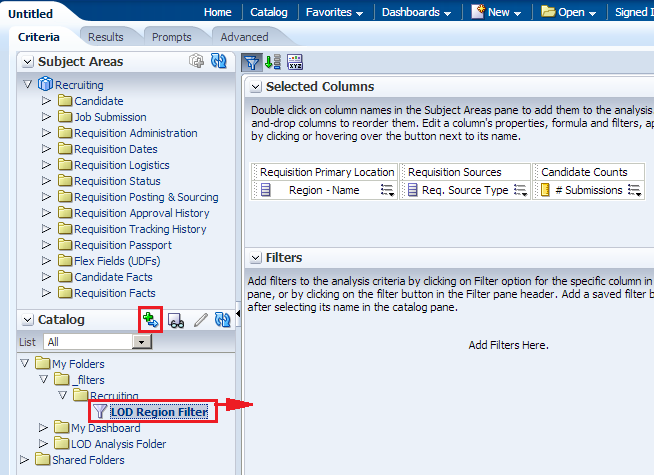654x475 pixels.
Task: Click the pane splitter collapse arrow
Action: pos(238,313)
